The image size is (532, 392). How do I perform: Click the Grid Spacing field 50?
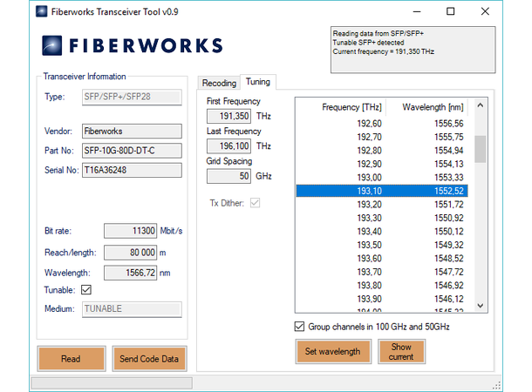[228, 176]
